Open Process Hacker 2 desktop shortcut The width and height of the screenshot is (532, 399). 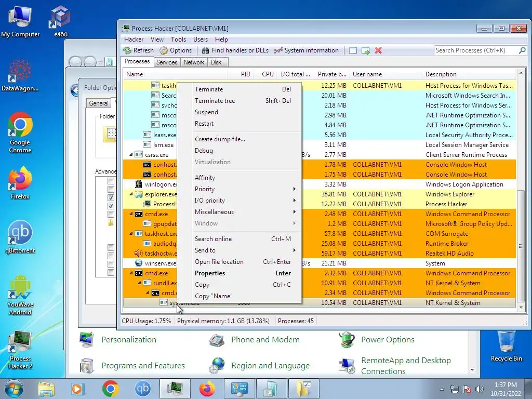click(x=20, y=350)
